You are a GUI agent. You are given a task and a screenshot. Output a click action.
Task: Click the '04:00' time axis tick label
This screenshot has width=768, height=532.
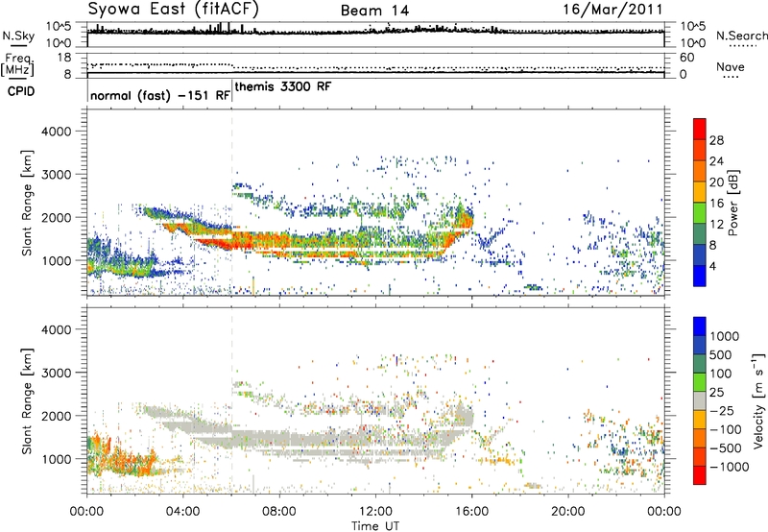click(182, 512)
